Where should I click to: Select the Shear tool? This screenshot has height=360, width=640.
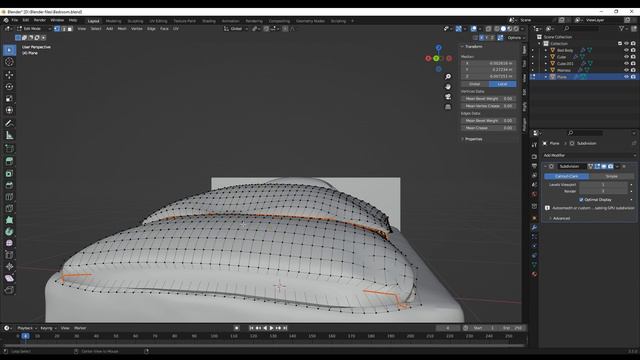click(x=9, y=278)
